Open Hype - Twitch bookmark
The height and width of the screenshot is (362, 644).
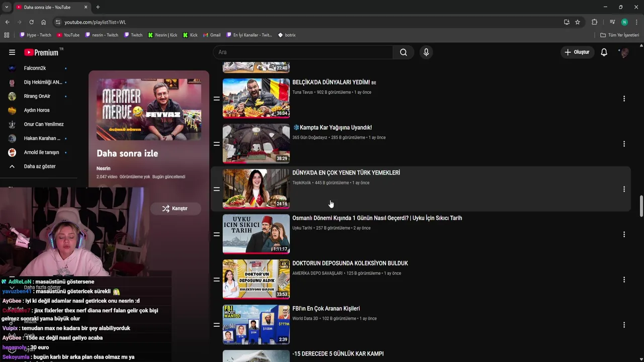35,35
